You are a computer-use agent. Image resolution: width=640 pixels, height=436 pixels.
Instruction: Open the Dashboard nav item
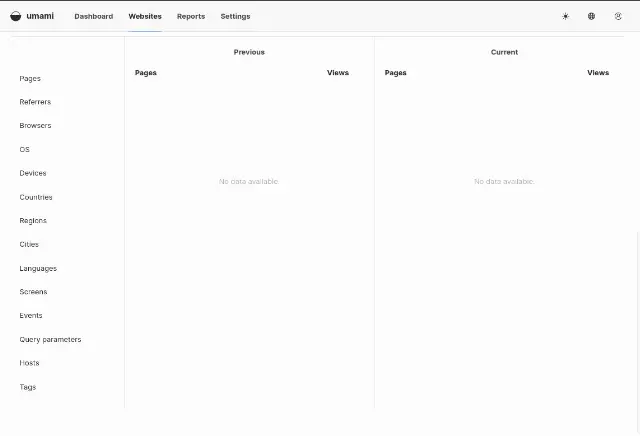tap(93, 16)
